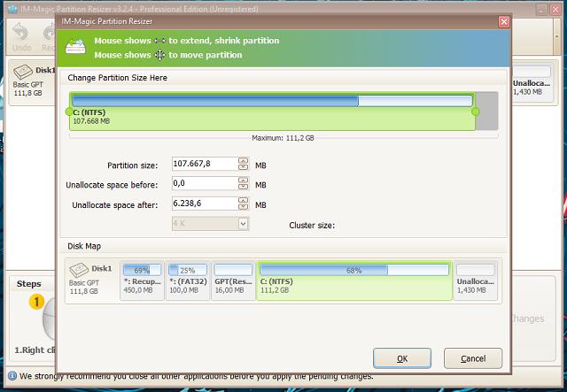567x392 pixels.
Task: Click the Partition size input field
Action: (x=205, y=164)
